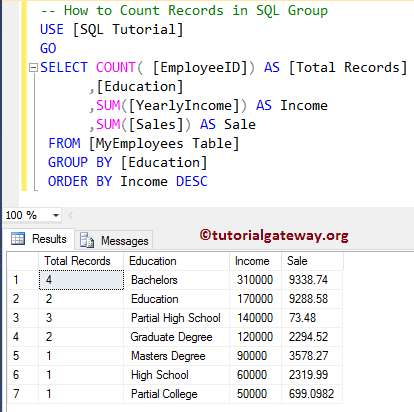Click the COUNT keyword in the query
The height and width of the screenshot is (412, 414).
pyautogui.click(x=116, y=67)
